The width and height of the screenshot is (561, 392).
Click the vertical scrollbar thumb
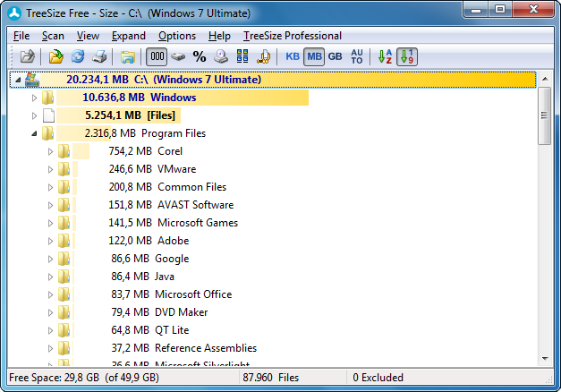(545, 115)
